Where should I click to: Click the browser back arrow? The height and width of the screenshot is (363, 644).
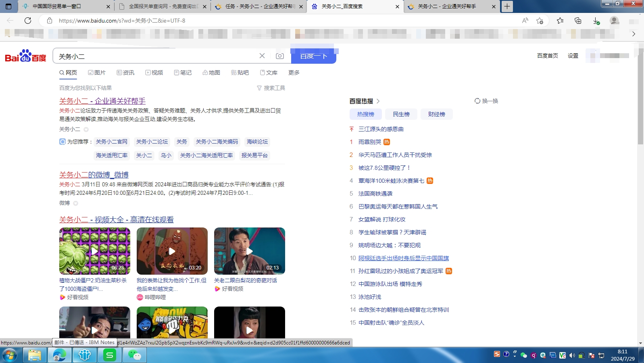point(10,21)
